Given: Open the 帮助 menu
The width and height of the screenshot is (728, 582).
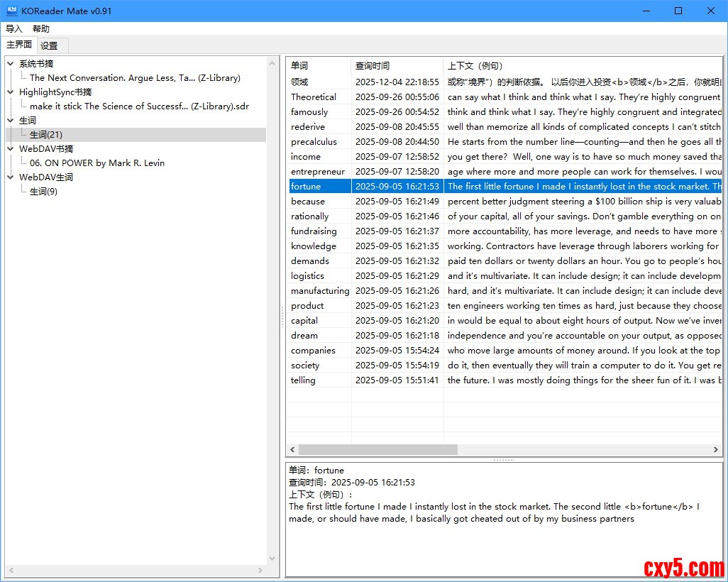Looking at the screenshot, I should tap(41, 29).
